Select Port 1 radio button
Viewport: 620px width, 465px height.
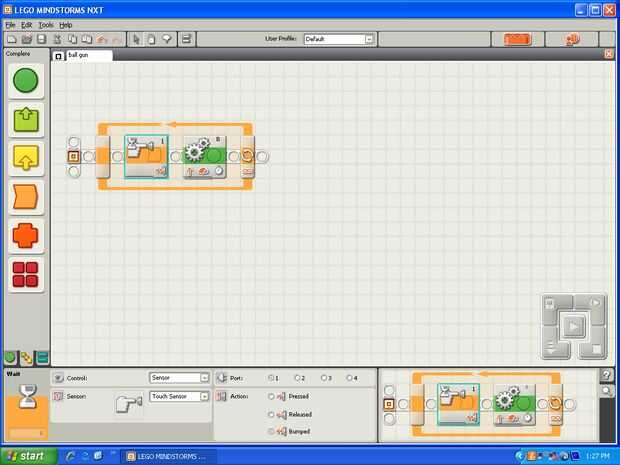point(271,378)
